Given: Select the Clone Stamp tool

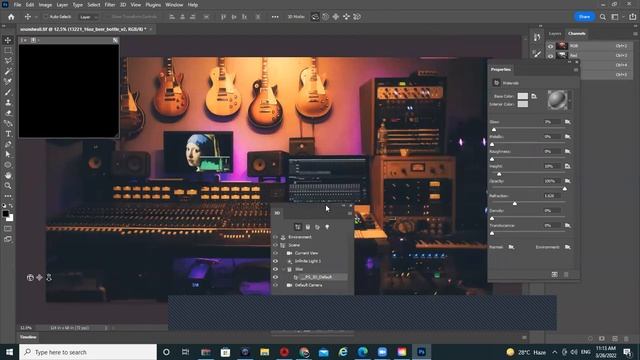Looking at the screenshot, I should (8, 102).
